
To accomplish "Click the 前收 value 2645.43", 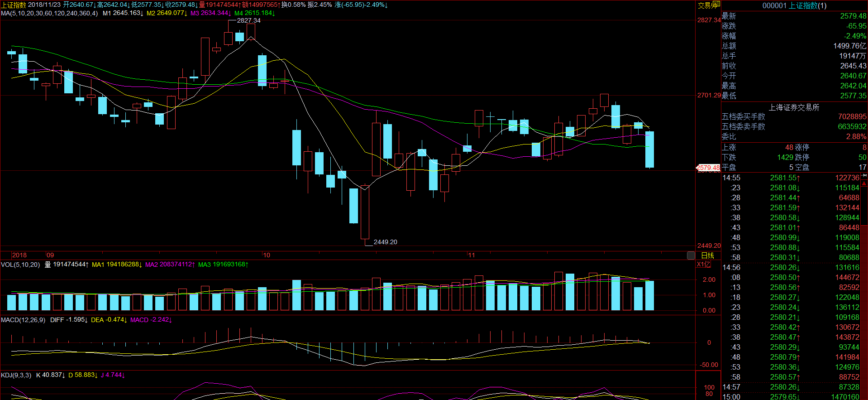I will pos(853,66).
